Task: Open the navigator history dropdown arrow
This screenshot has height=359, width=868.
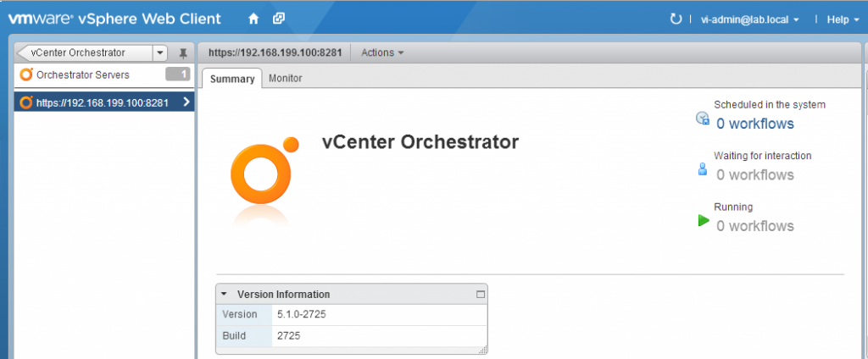Action: [159, 53]
